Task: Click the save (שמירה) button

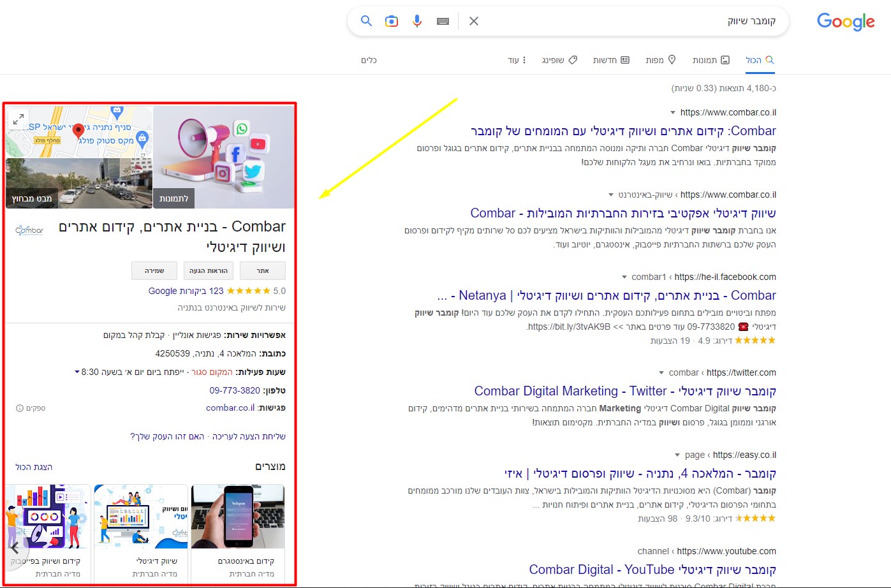Action: coord(154,270)
